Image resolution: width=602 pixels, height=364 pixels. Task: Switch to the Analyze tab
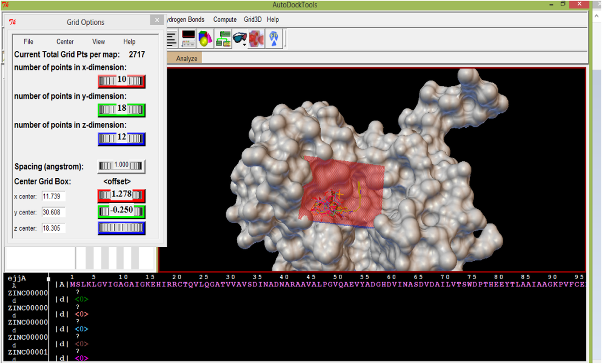pyautogui.click(x=187, y=58)
